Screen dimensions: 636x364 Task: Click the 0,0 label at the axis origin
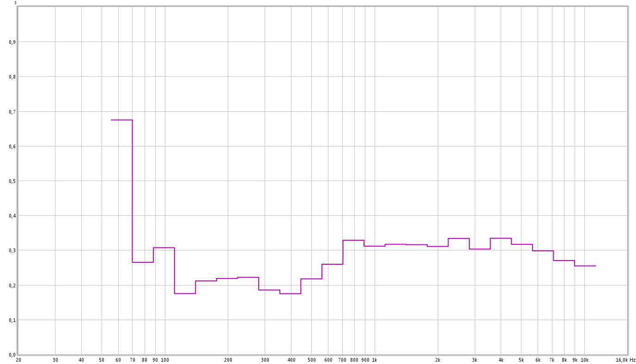12,355
